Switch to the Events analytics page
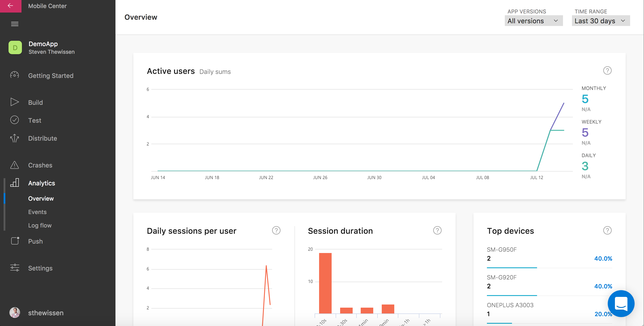Screen dimensions: 644x326 [x=37, y=212]
